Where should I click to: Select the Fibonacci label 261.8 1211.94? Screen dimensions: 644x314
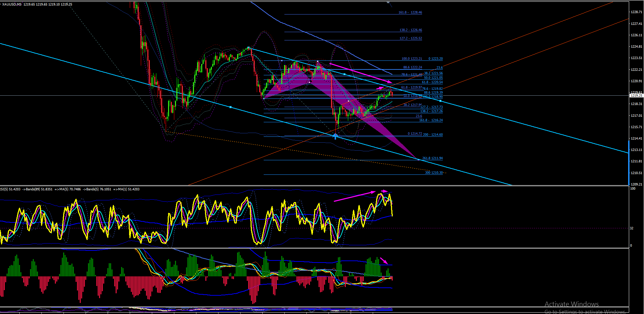pos(432,158)
